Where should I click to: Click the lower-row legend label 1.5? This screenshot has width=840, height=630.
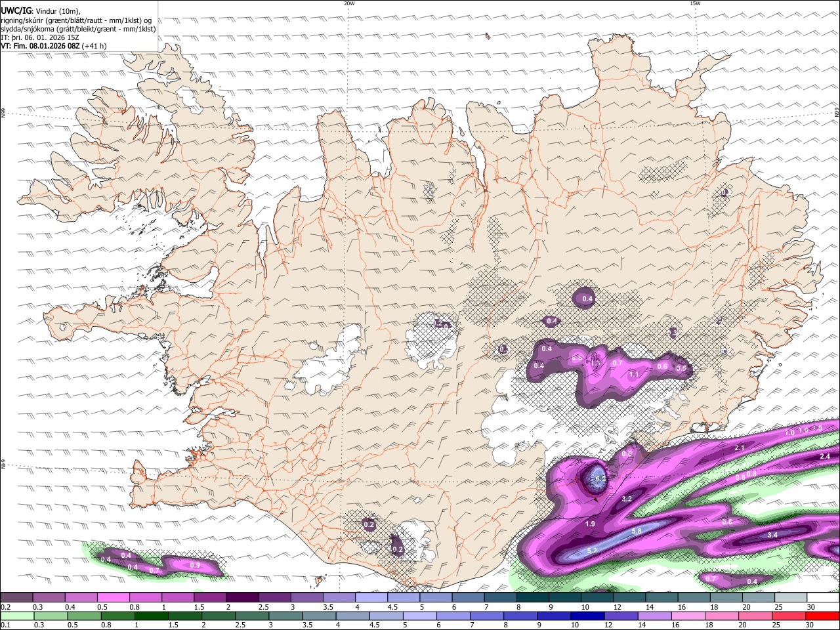click(173, 625)
